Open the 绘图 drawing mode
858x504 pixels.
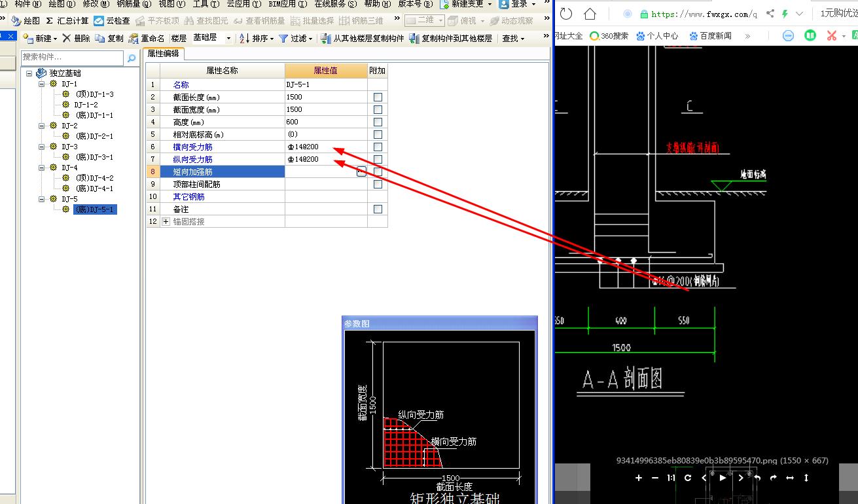[26, 21]
